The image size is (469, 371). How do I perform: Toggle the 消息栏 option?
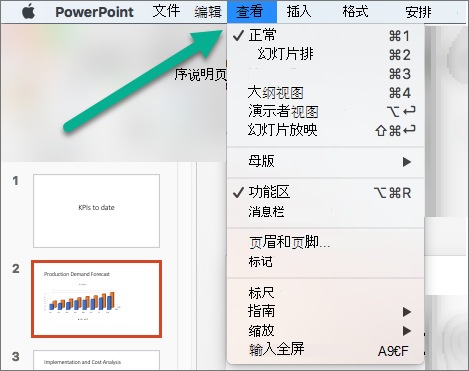[325, 212]
